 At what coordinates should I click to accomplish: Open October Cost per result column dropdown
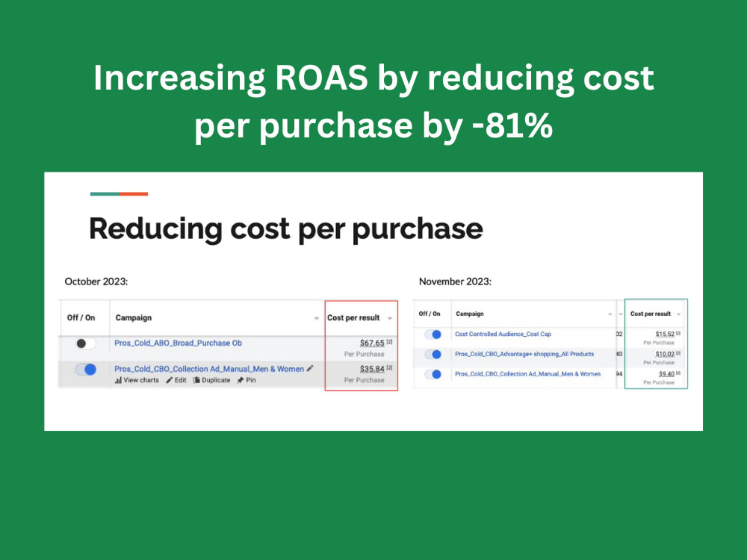(390, 318)
